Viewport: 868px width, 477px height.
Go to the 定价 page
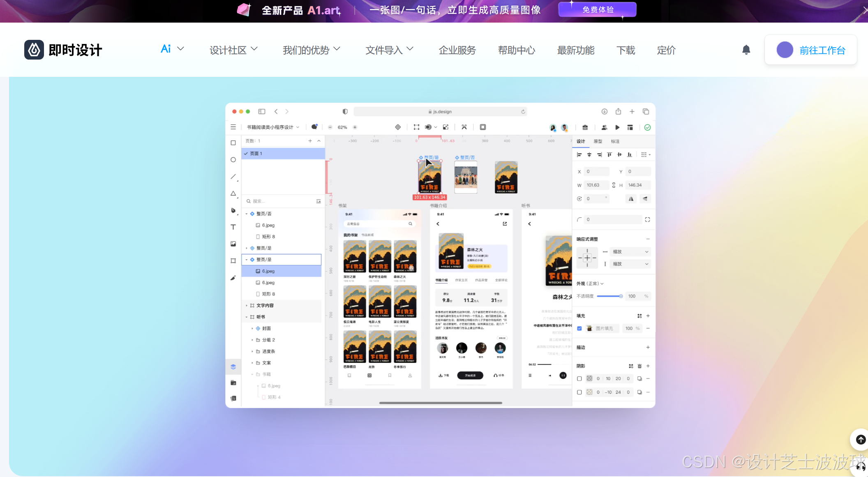[666, 50]
